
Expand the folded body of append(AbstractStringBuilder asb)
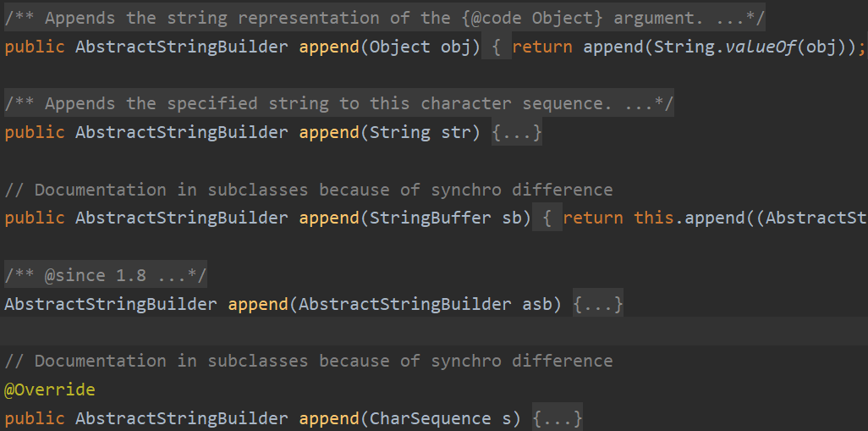pyautogui.click(x=598, y=304)
